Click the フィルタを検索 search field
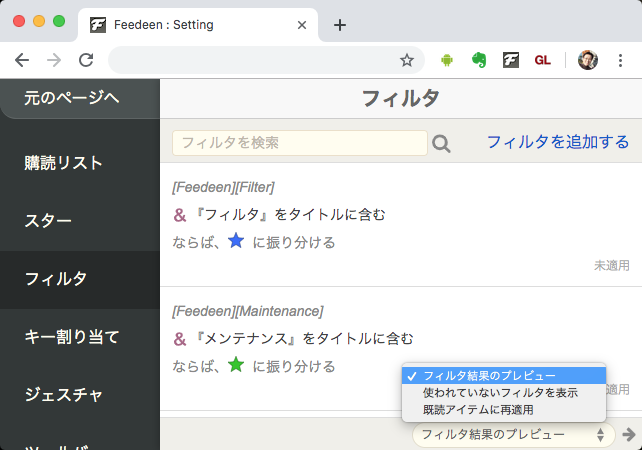Image resolution: width=642 pixels, height=450 pixels. (299, 143)
